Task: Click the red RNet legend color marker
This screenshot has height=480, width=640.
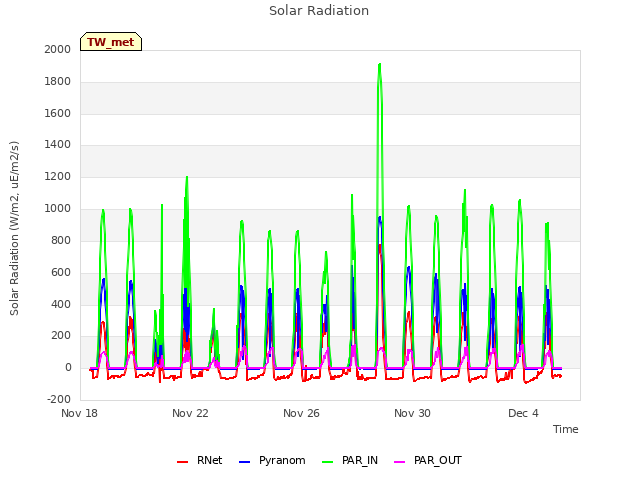Action: (x=182, y=462)
